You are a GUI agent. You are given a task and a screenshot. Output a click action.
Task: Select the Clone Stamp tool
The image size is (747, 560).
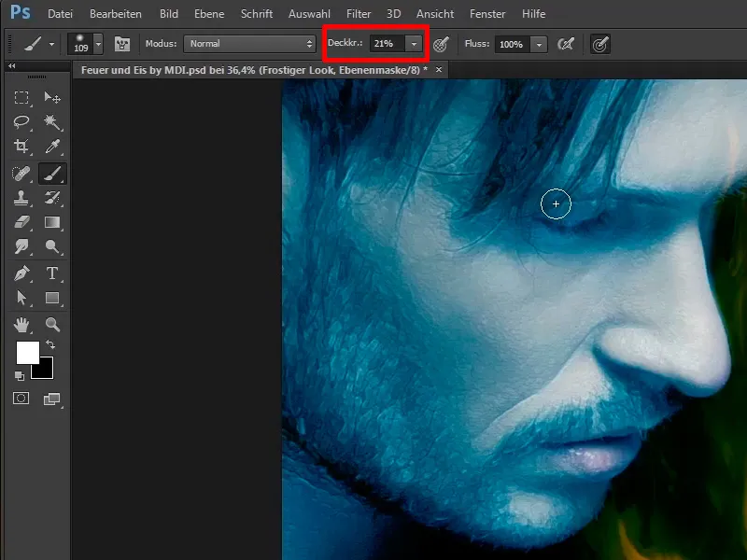(x=21, y=198)
